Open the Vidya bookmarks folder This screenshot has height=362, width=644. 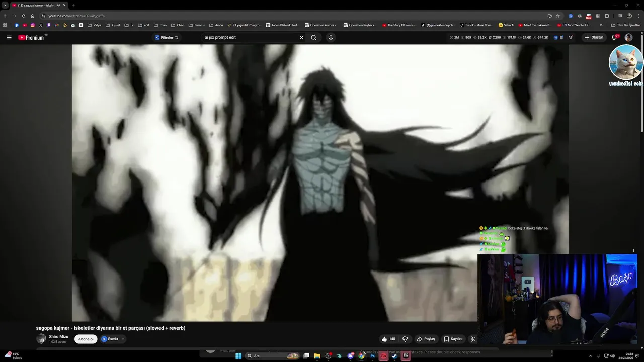(94, 25)
